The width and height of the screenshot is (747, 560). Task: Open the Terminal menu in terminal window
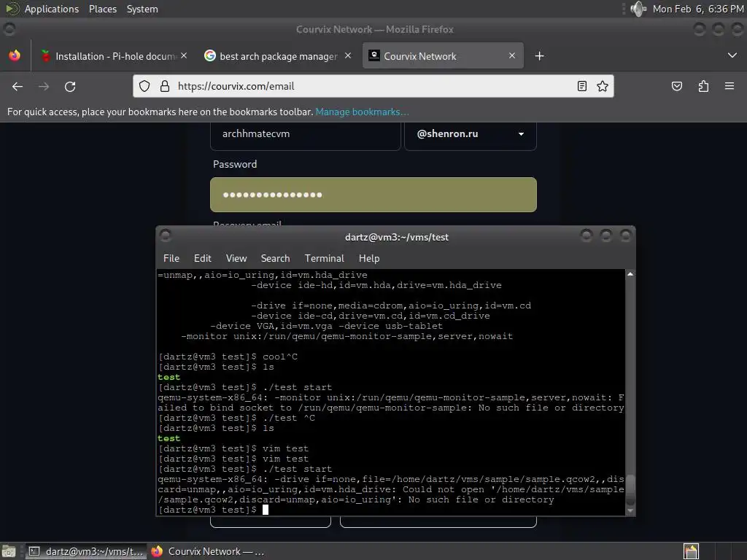325,258
